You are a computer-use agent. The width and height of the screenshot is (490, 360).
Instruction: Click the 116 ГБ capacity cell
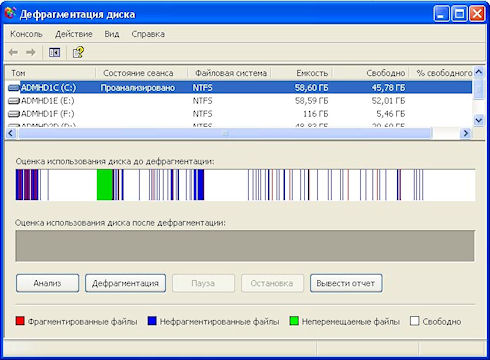tap(315, 114)
